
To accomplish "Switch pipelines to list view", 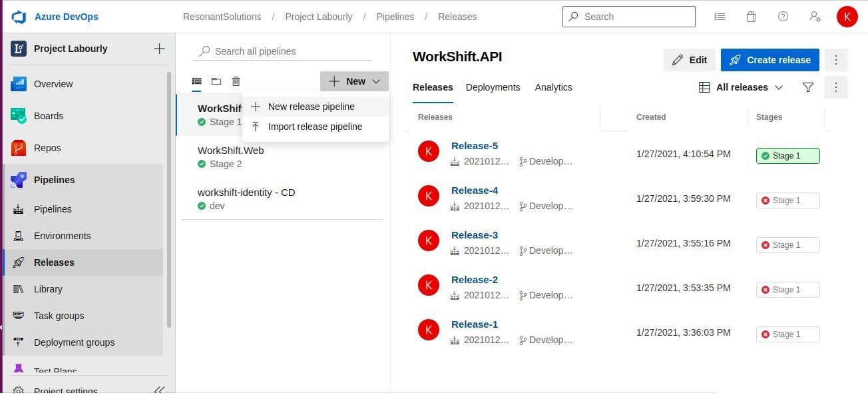I will pos(196,81).
